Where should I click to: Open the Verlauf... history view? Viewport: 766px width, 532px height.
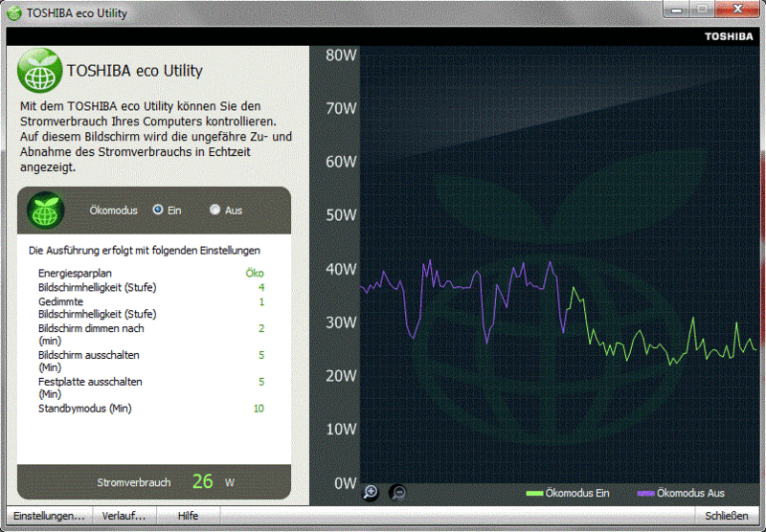(x=124, y=516)
